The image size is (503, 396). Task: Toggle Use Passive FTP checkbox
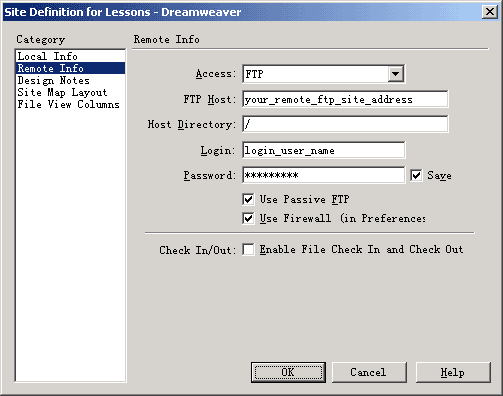point(248,199)
